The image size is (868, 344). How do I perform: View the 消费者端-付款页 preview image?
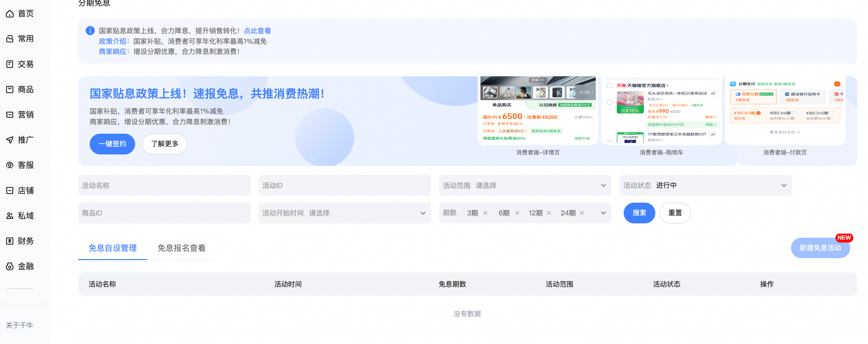(x=785, y=111)
